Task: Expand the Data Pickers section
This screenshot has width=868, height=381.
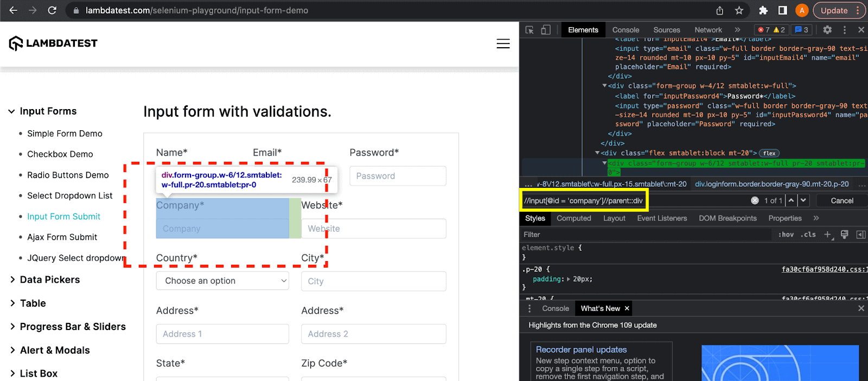Action: pyautogui.click(x=49, y=280)
